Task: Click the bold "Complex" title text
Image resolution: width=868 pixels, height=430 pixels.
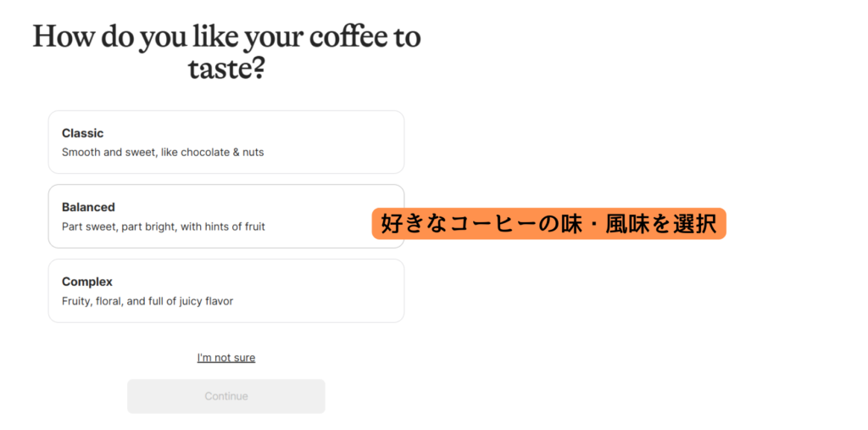Action: (87, 282)
